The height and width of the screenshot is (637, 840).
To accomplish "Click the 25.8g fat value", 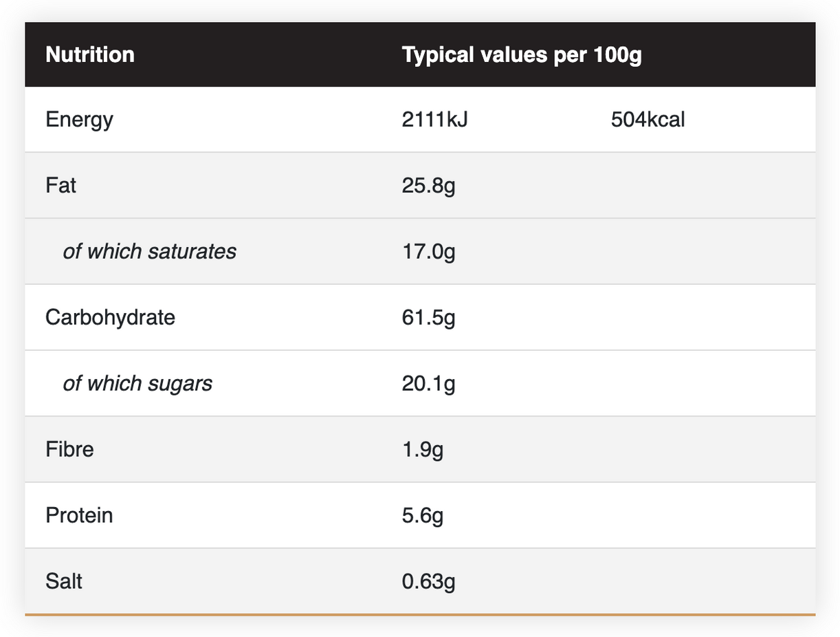I will click(428, 186).
